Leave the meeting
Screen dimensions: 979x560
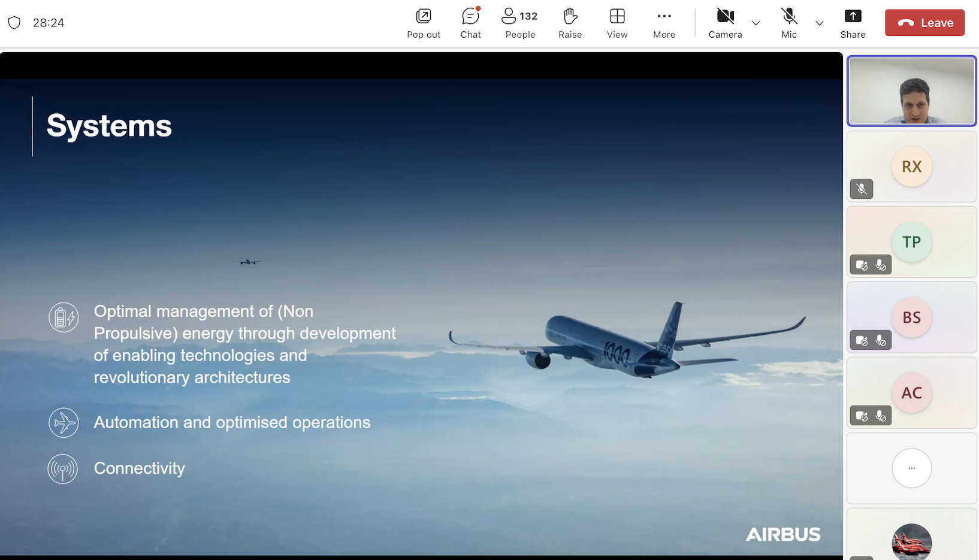pyautogui.click(x=924, y=23)
